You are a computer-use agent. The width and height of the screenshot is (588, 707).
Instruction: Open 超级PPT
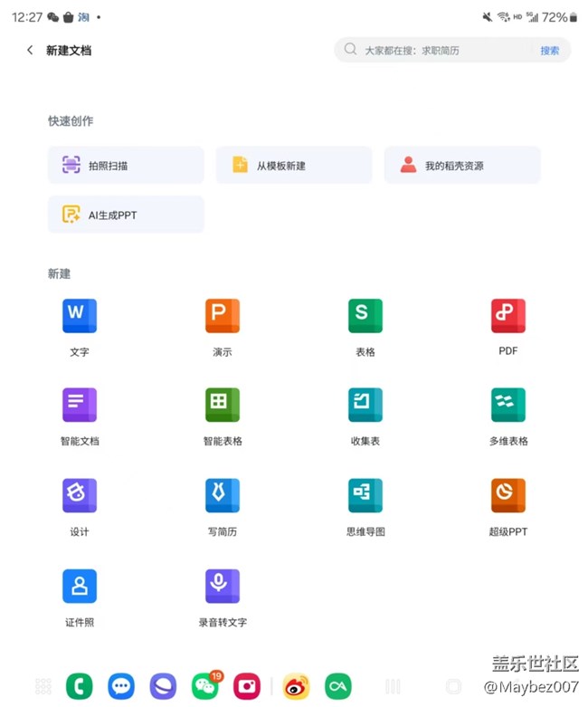click(x=507, y=508)
